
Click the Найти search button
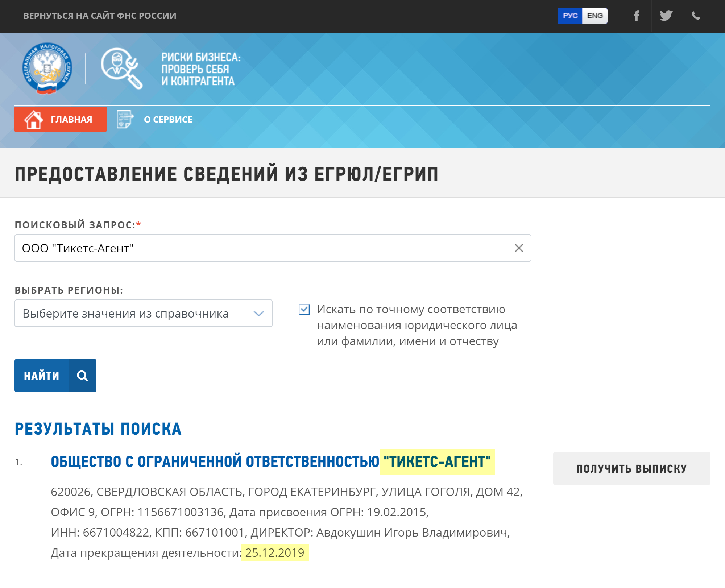tap(55, 376)
